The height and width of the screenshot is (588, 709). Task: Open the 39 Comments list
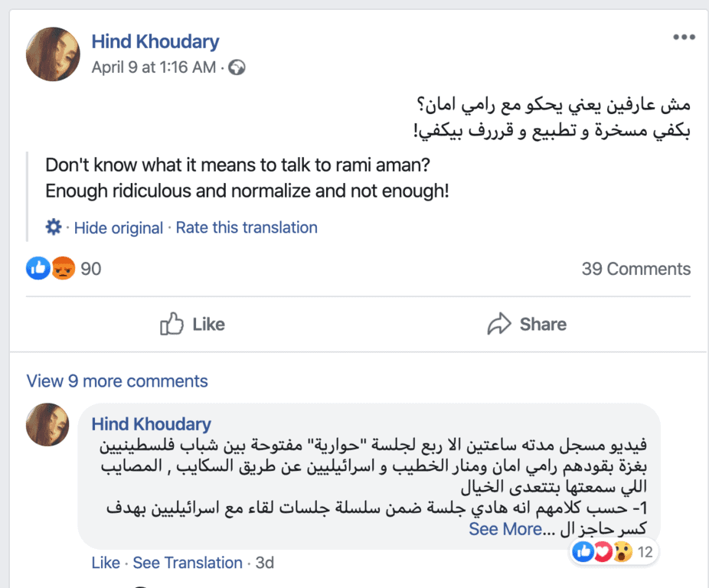[x=635, y=269]
